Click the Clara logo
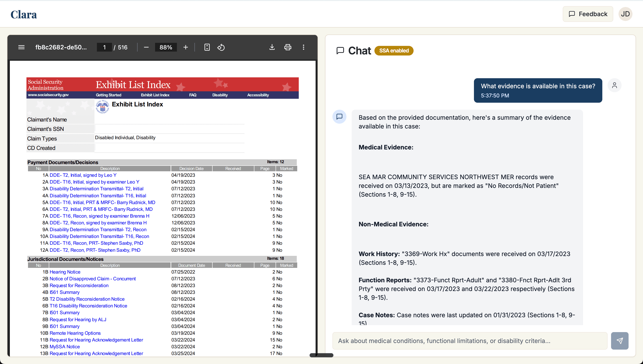643x364 pixels. point(24,14)
